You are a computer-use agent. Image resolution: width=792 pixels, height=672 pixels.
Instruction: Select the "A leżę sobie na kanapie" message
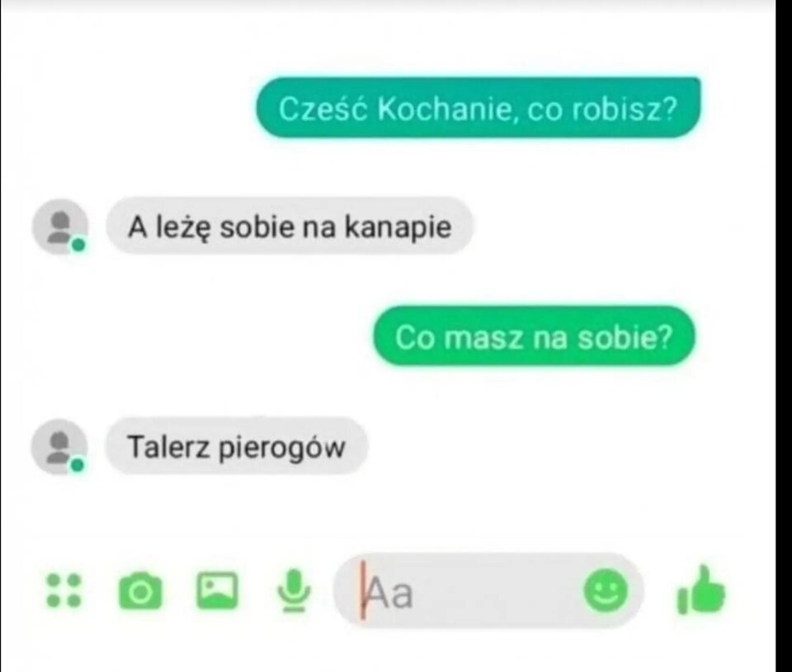tap(290, 226)
